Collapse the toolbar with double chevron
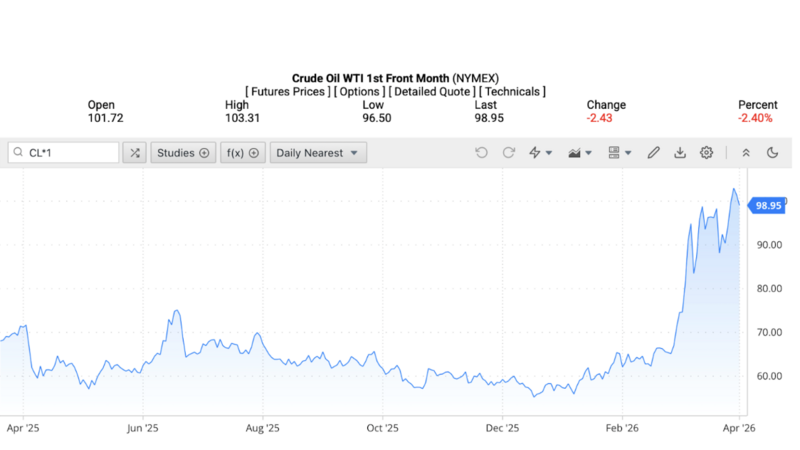 click(745, 153)
